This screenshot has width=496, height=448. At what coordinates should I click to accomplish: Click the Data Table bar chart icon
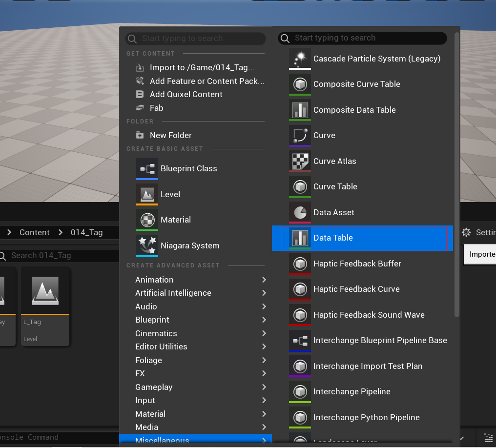point(300,238)
